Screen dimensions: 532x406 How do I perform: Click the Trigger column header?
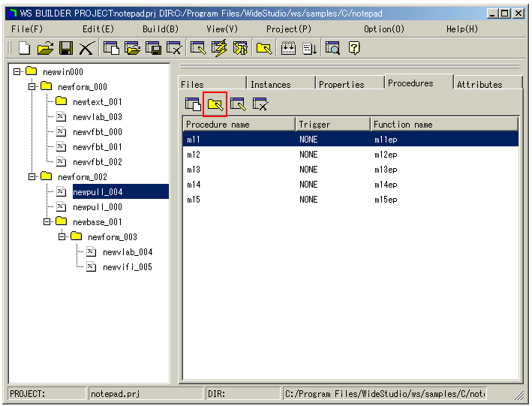pos(333,125)
